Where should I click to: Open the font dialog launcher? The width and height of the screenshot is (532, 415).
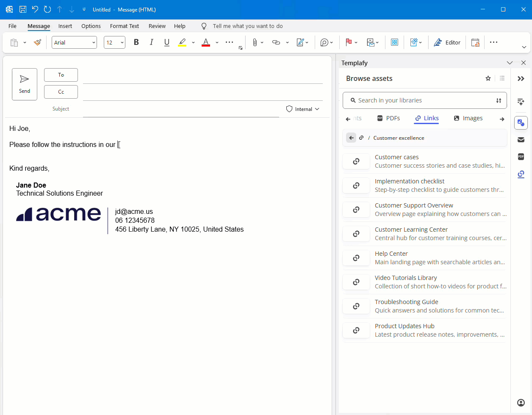pyautogui.click(x=241, y=48)
